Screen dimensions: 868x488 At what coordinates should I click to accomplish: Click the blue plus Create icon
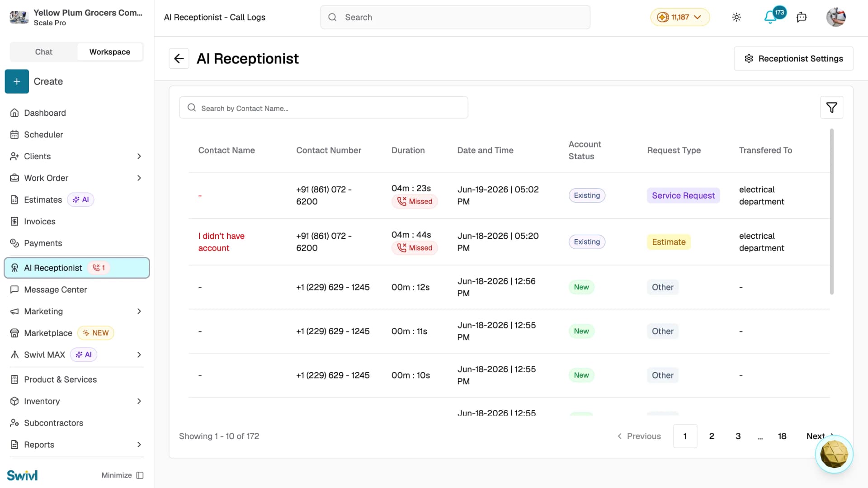pos(17,81)
